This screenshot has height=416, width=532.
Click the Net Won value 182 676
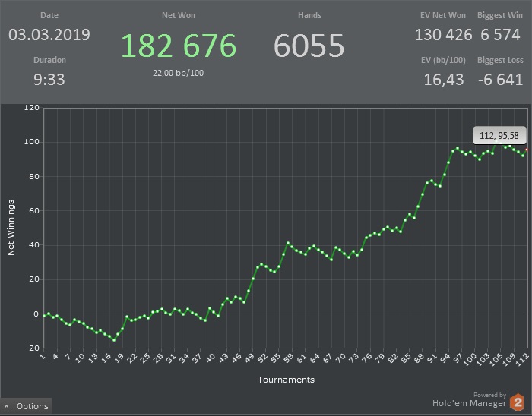179,46
